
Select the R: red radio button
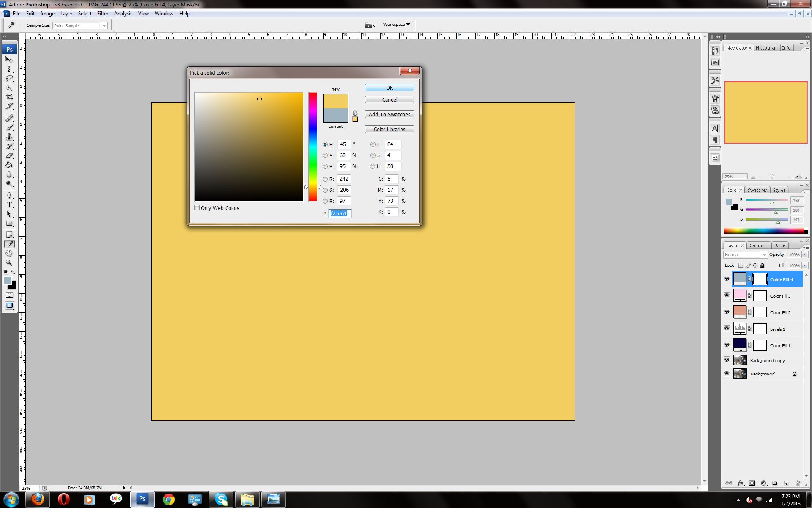325,179
